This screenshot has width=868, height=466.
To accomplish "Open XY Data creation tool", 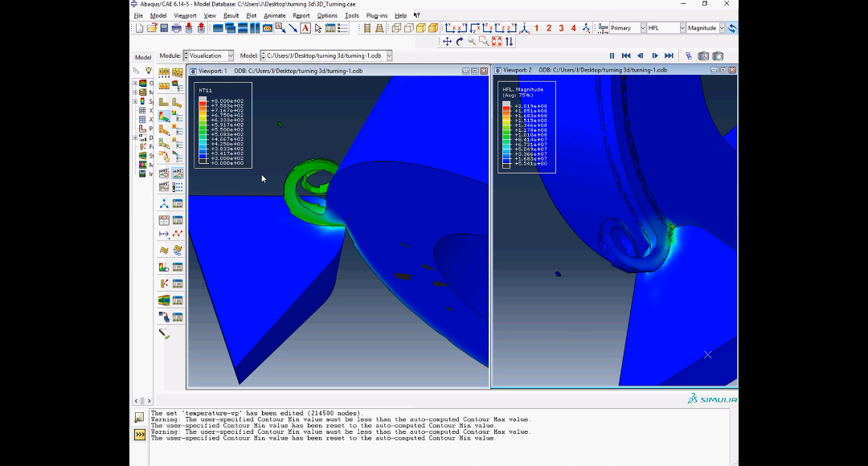I will pos(164,219).
